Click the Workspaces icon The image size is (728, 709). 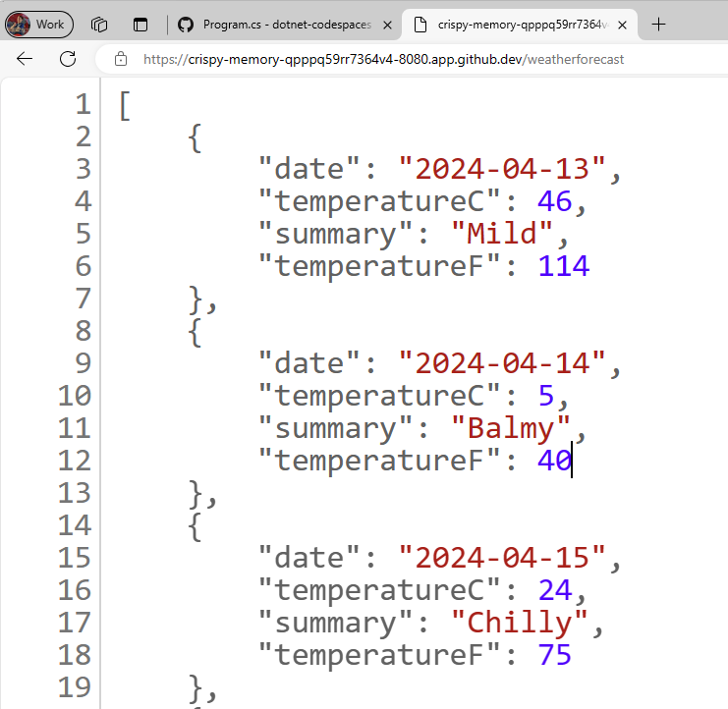click(99, 25)
